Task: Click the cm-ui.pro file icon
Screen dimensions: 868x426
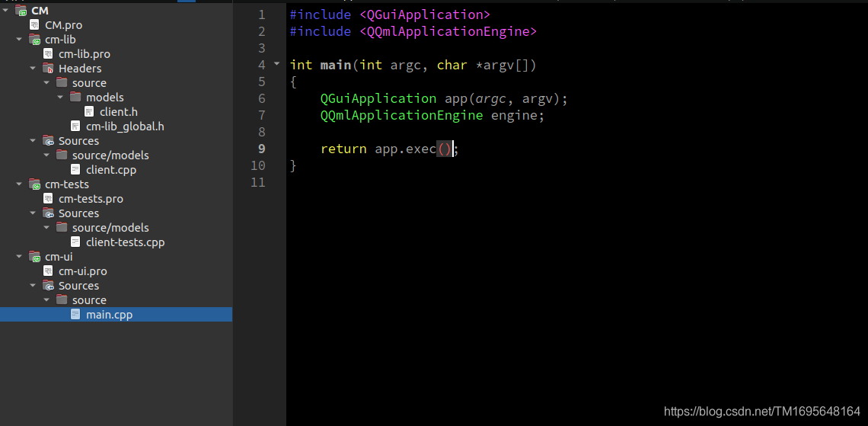Action: (x=48, y=271)
